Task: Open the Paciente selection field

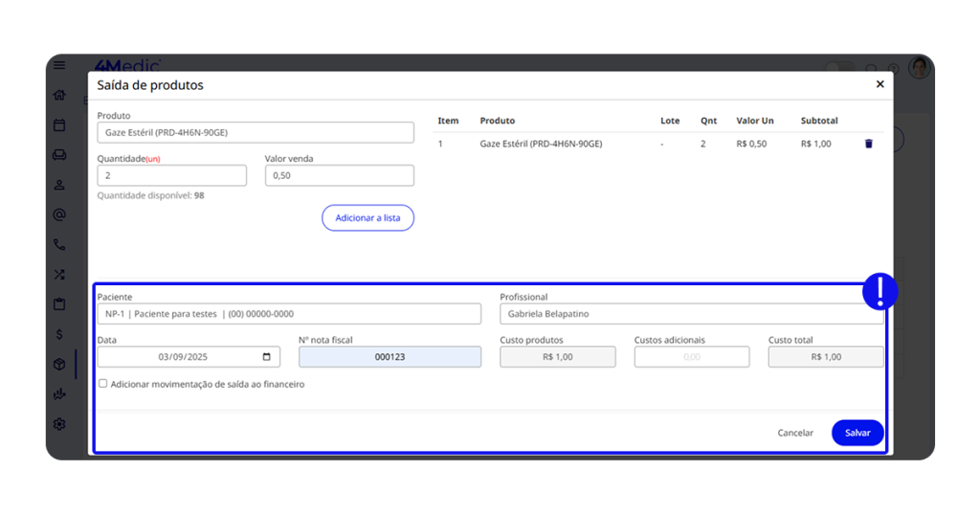Action: click(289, 314)
